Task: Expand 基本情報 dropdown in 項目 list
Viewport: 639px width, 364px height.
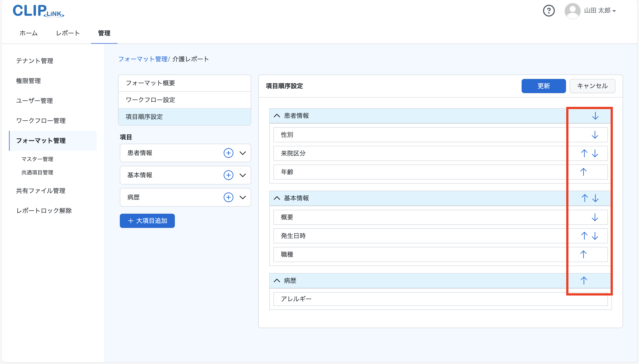Action: pos(243,175)
